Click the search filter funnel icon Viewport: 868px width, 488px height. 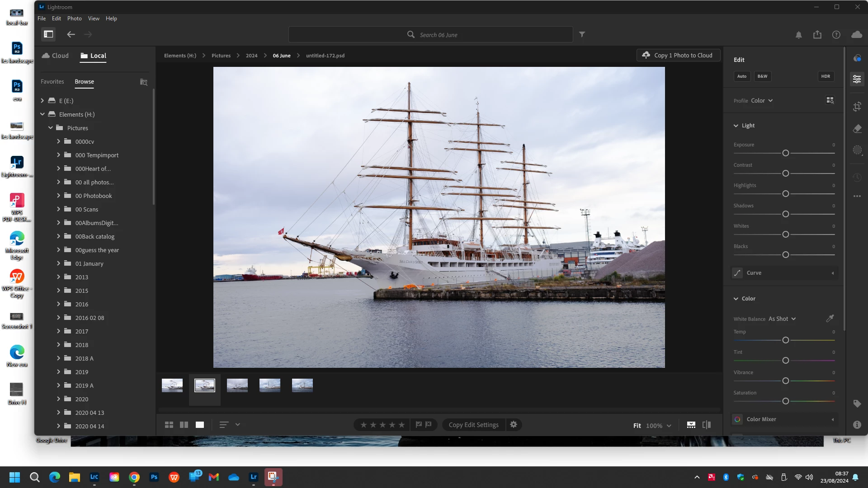coord(582,34)
